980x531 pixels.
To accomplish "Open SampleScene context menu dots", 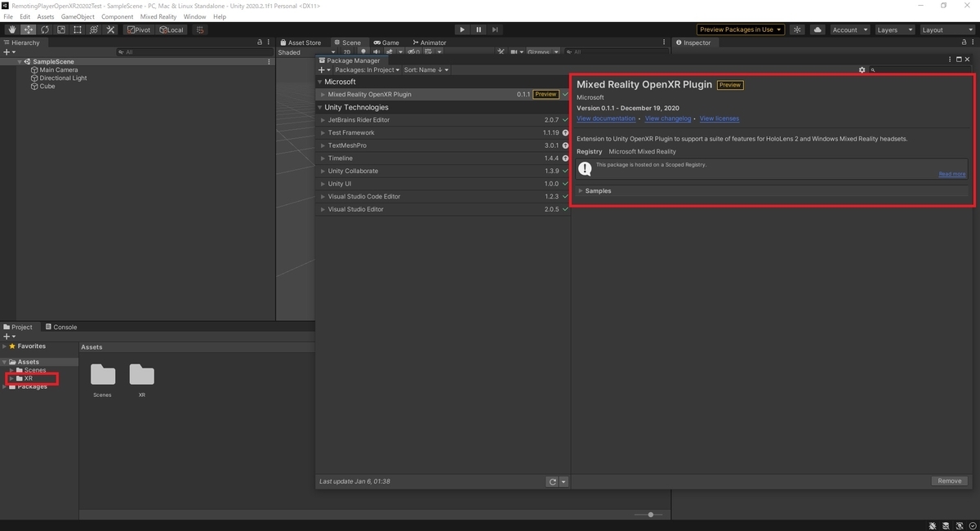I will [269, 62].
